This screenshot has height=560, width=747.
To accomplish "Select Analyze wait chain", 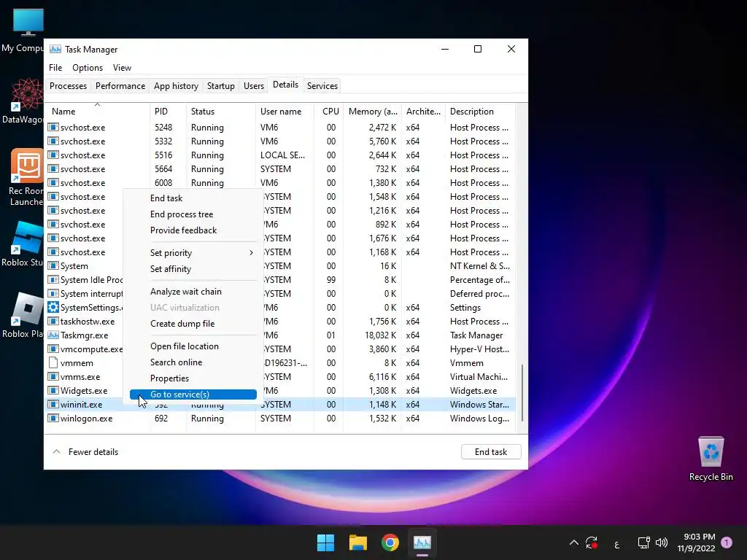I will coord(193,292).
